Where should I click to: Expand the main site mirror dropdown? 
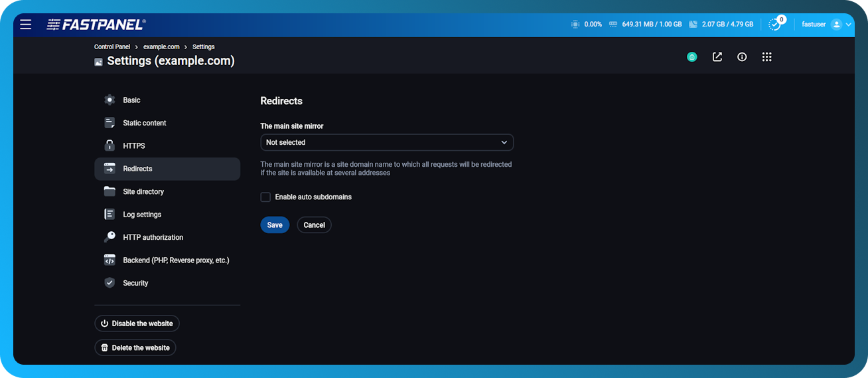pos(387,142)
